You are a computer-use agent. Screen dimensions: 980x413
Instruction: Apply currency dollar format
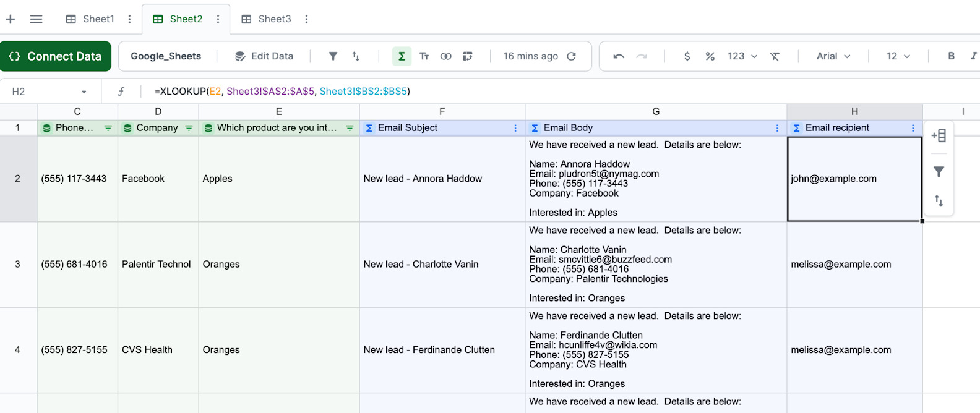pyautogui.click(x=687, y=56)
